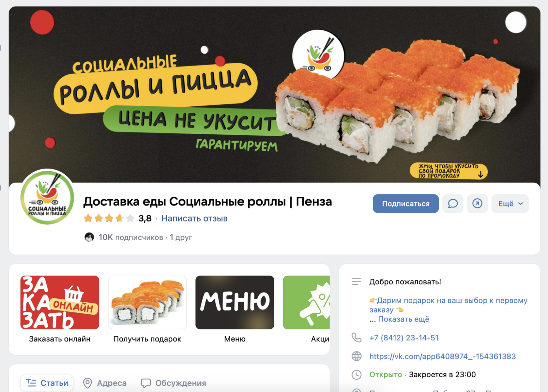Click Написать отзыв link
This screenshot has height=392, width=548.
(x=194, y=219)
